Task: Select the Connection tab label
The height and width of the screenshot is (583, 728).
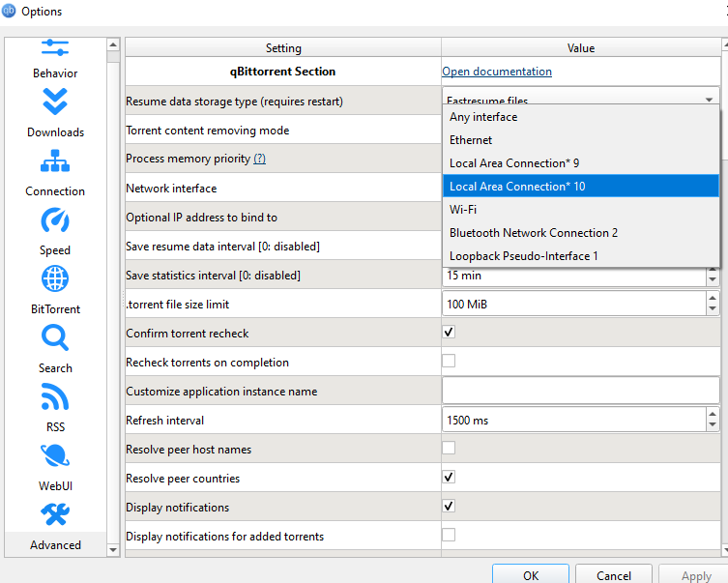Action: point(55,191)
